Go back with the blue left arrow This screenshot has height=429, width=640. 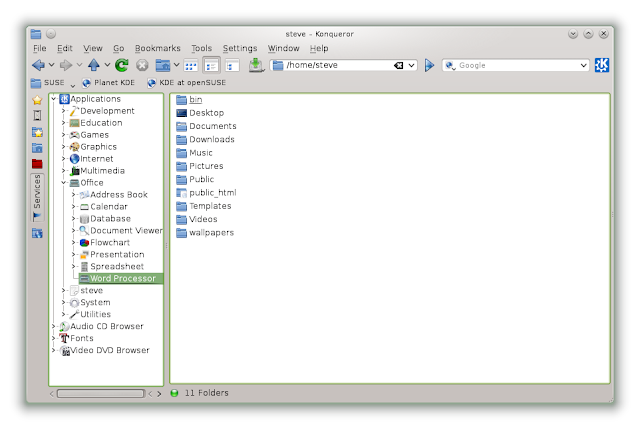point(38,65)
